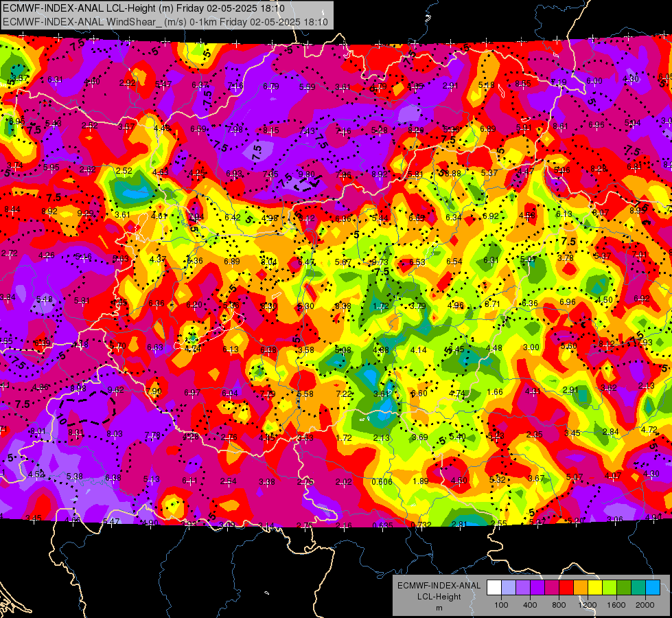Click the grid value 2.84

pos(611,431)
